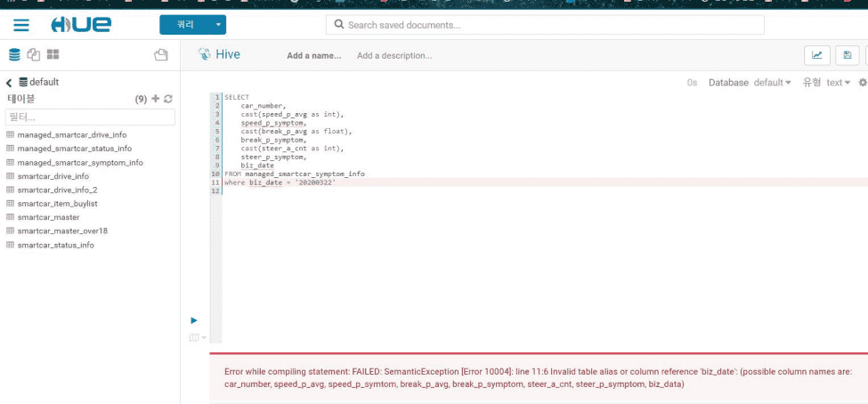Click line number 12 in gutter
The image size is (868, 404).
click(215, 191)
